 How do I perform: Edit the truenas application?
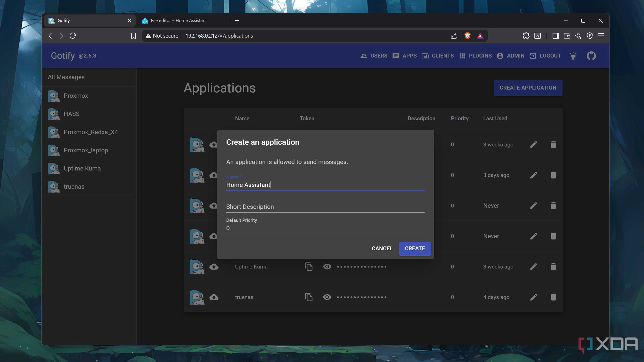click(x=533, y=297)
